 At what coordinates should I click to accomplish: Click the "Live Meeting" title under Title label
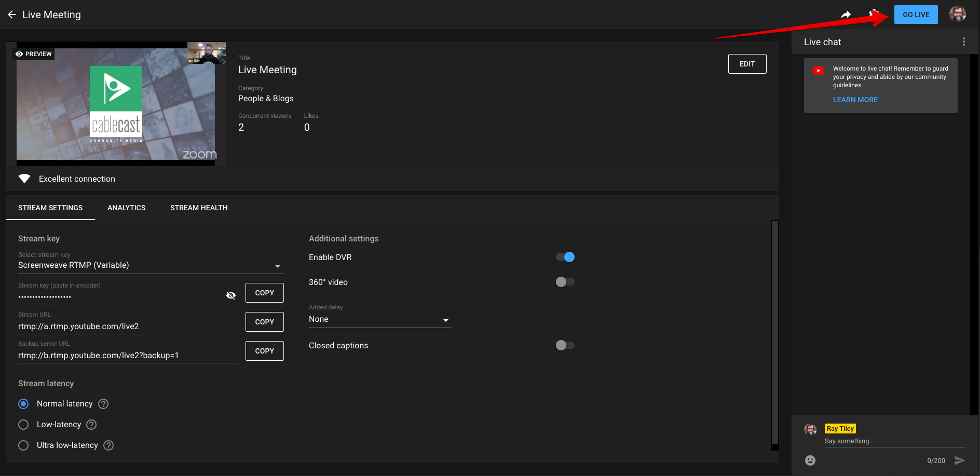click(x=267, y=70)
